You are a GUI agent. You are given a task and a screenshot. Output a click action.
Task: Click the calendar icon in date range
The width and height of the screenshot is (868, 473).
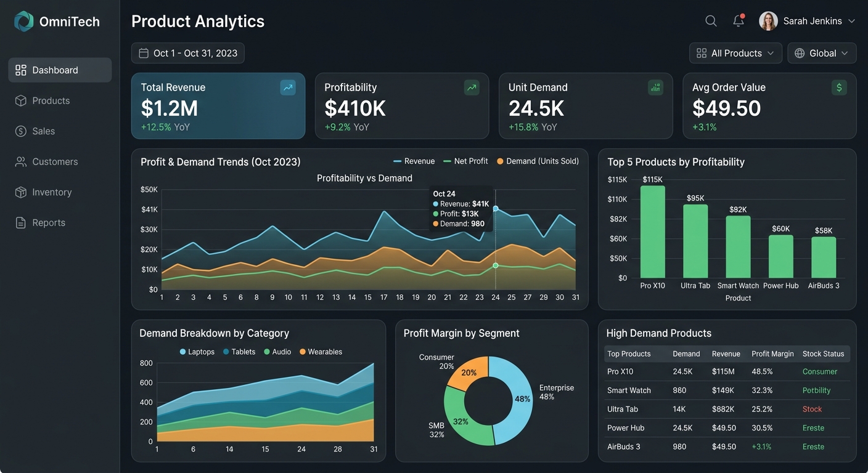[x=144, y=53]
